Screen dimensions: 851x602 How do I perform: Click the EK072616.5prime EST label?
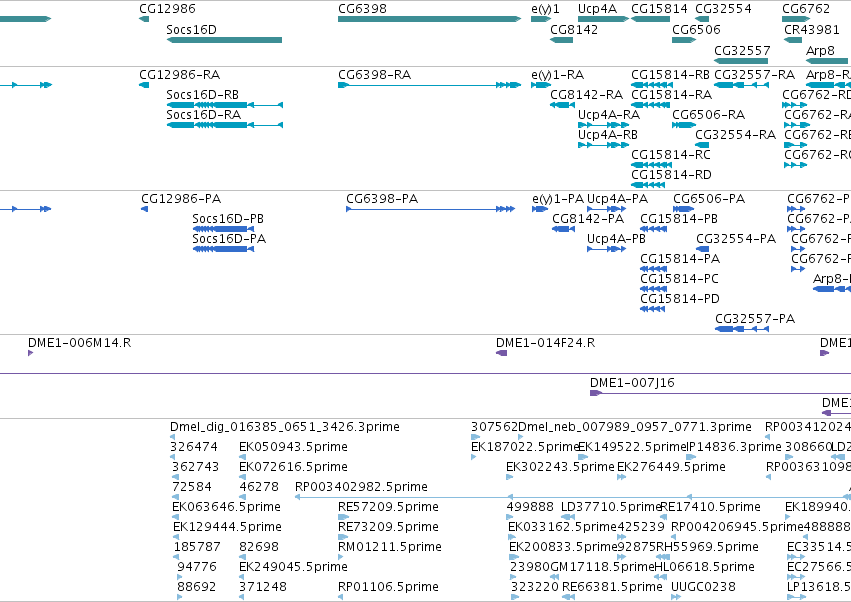coord(293,467)
